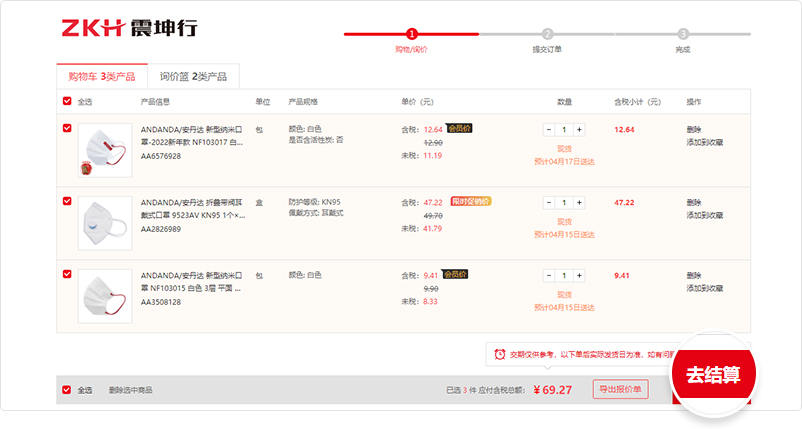Add AA3508128 item to favorites 添加到收藏

pyautogui.click(x=705, y=289)
